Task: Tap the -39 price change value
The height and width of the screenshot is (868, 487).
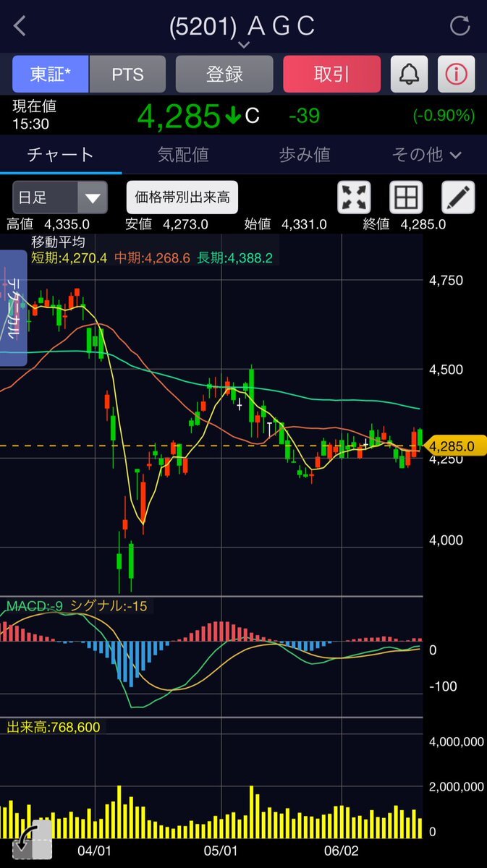Action: (304, 116)
